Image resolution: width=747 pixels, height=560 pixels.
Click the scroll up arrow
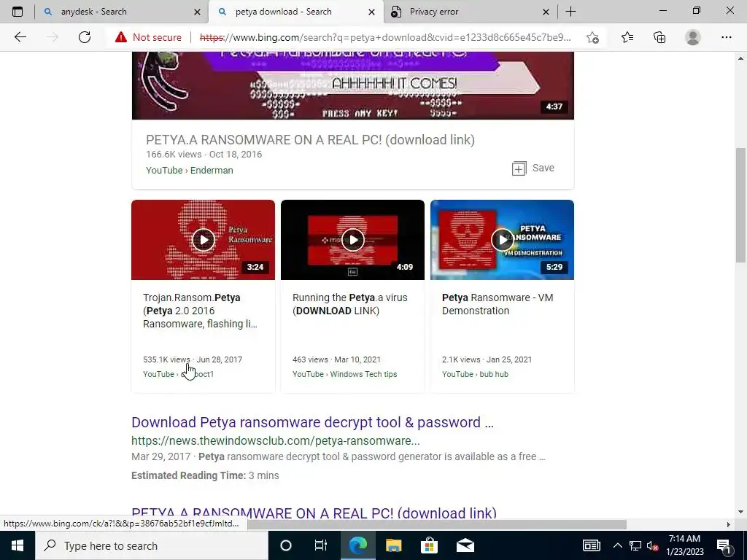[740, 58]
